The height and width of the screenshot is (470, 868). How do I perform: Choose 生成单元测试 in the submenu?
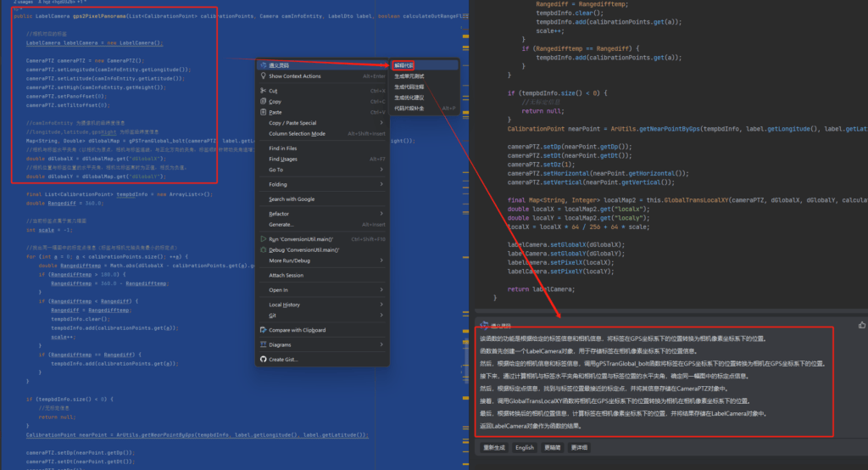tap(409, 76)
